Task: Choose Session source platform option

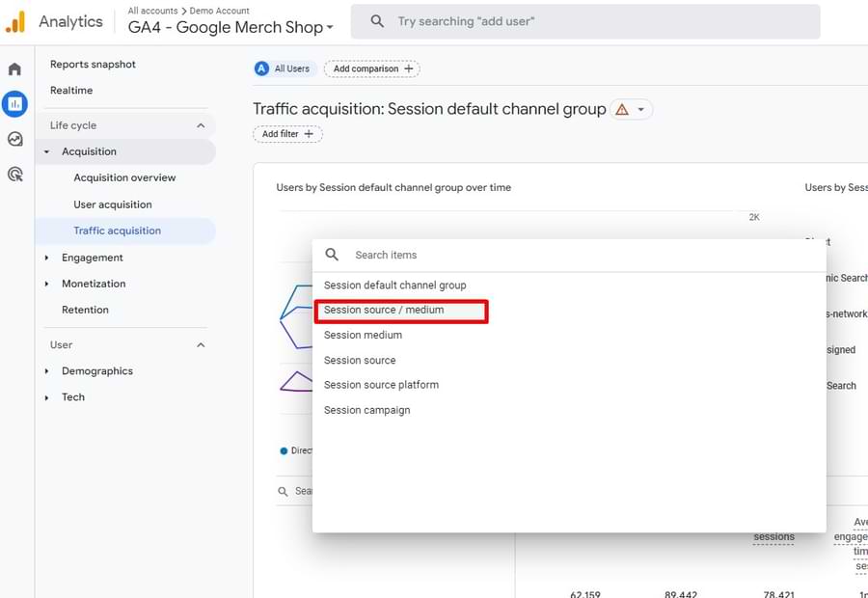Action: (569, 385)
